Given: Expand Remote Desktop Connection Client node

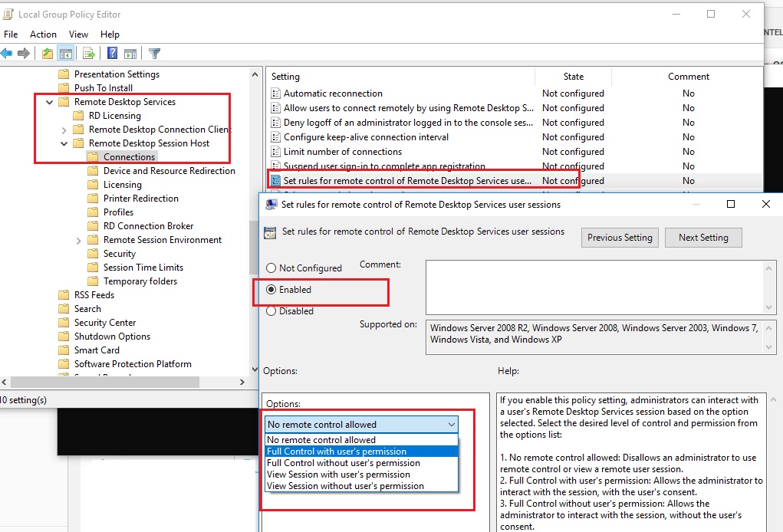Looking at the screenshot, I should click(x=64, y=130).
